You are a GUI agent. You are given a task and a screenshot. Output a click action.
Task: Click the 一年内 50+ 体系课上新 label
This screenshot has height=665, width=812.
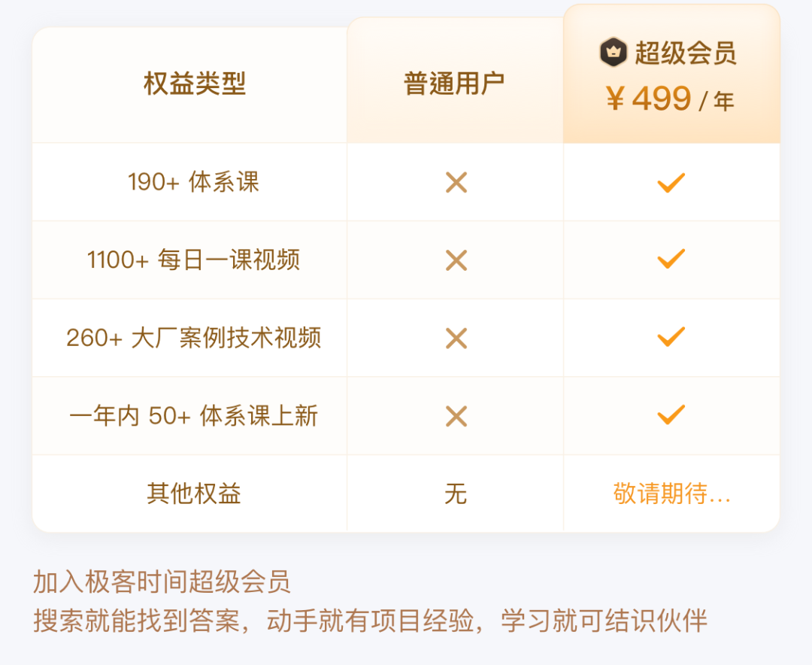point(193,416)
